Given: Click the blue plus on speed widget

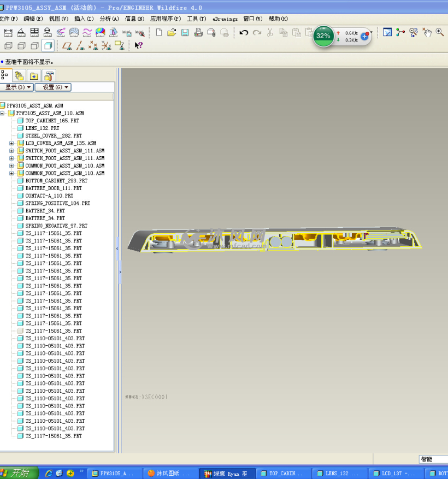Looking at the screenshot, I should tap(364, 37).
